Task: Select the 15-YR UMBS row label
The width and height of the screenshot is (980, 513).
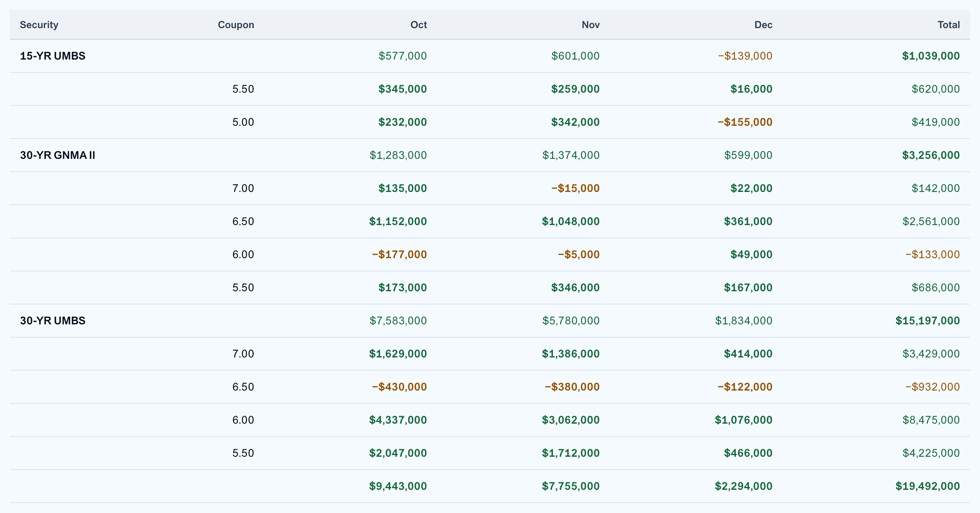Action: (53, 56)
